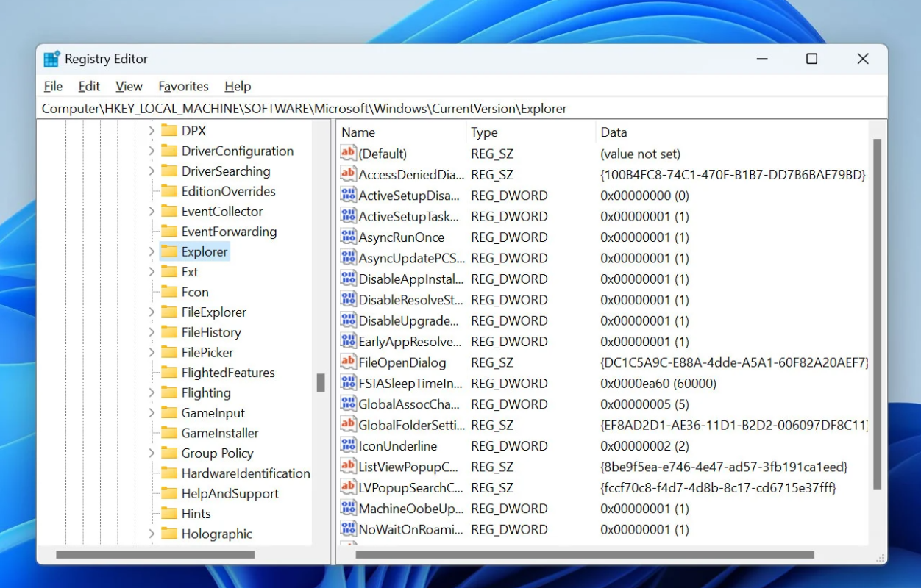The image size is (921, 588).
Task: Open the Help menu
Action: [238, 86]
